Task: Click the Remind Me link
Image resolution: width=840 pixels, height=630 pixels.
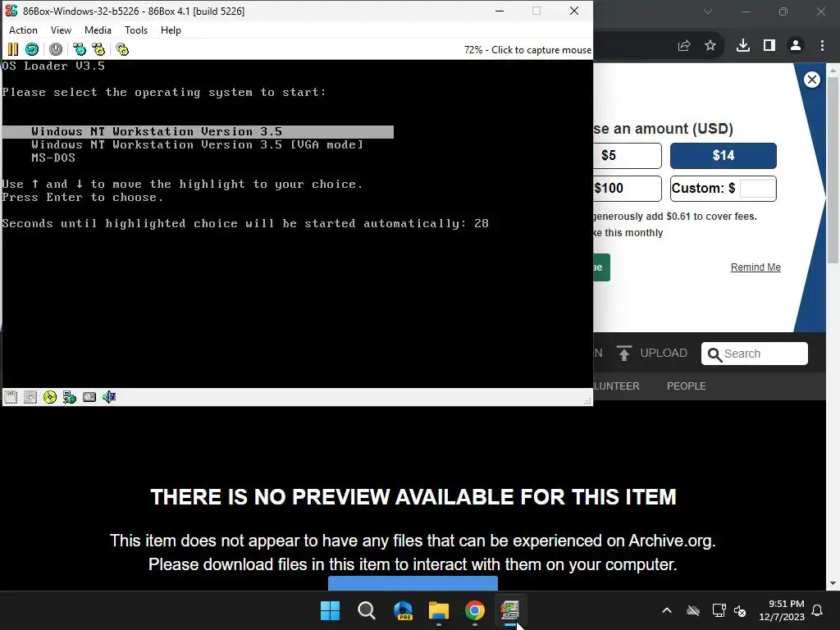Action: [756, 267]
